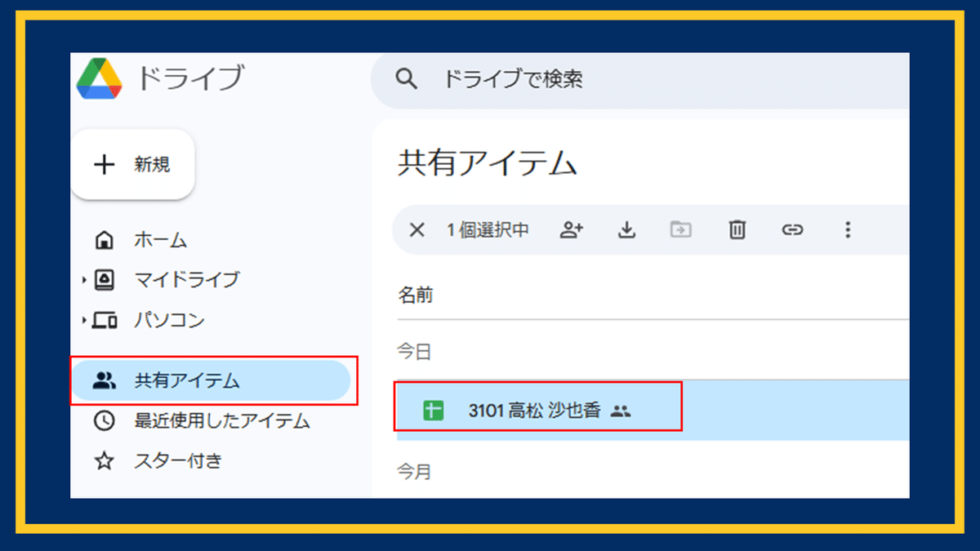The image size is (980, 551).
Task: Expand the パソコン tree arrow
Action: tap(84, 321)
